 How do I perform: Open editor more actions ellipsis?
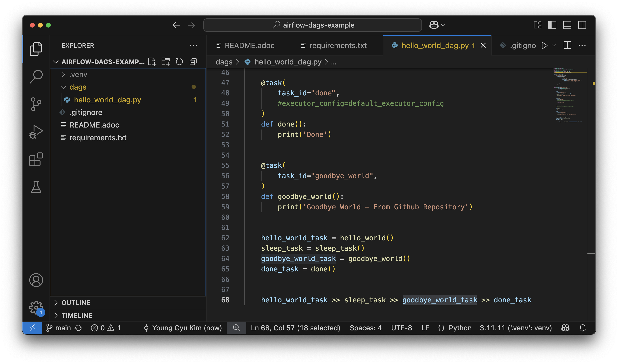582,45
